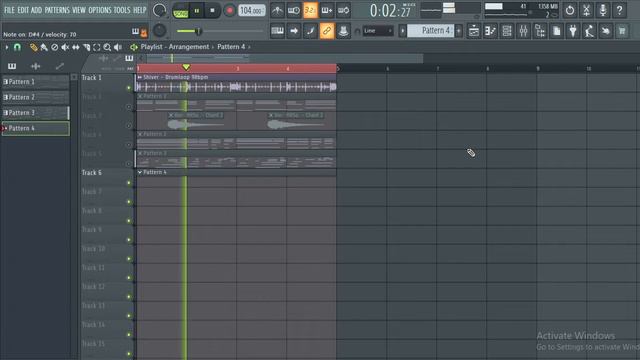Select the Draw pencil tool
This screenshot has height=360, width=640.
coord(33,47)
